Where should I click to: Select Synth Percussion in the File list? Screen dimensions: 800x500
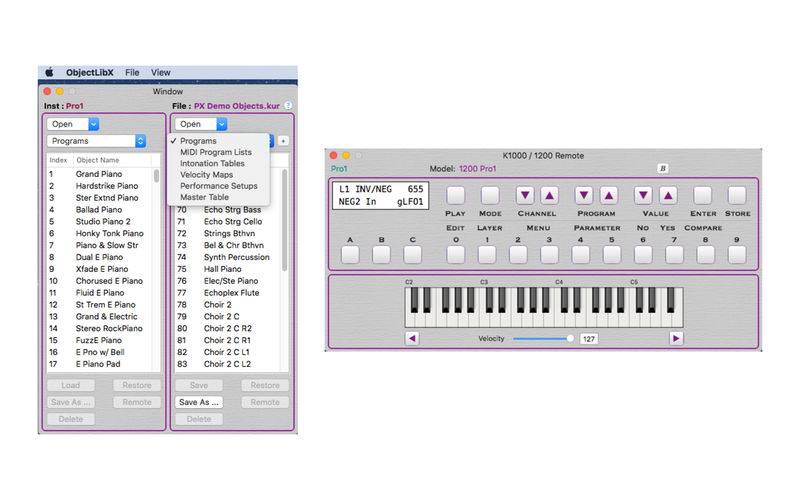pyautogui.click(x=228, y=257)
